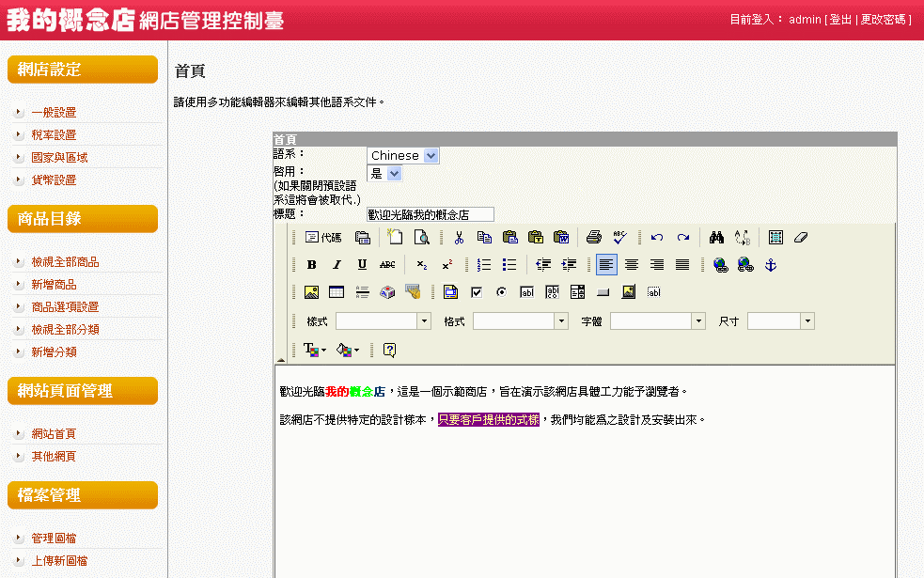Screen dimensions: 924x578
Task: Click the 登出 logout link
Action: (840, 20)
